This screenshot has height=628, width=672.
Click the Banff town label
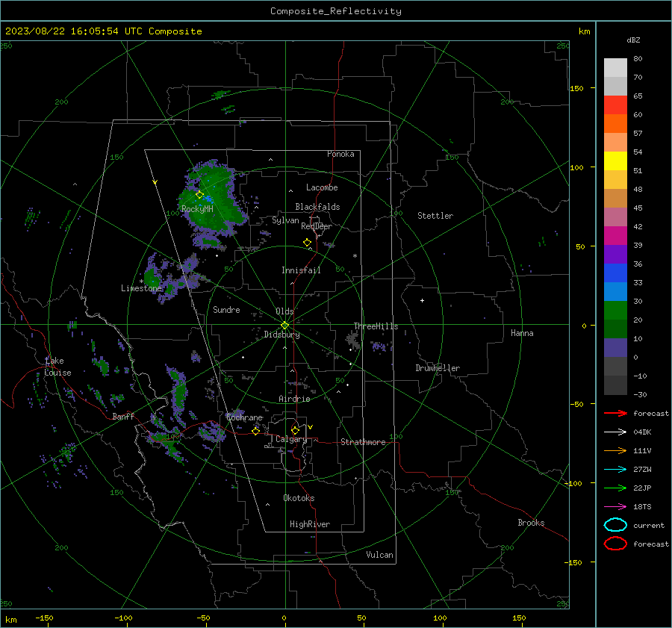[x=123, y=417]
